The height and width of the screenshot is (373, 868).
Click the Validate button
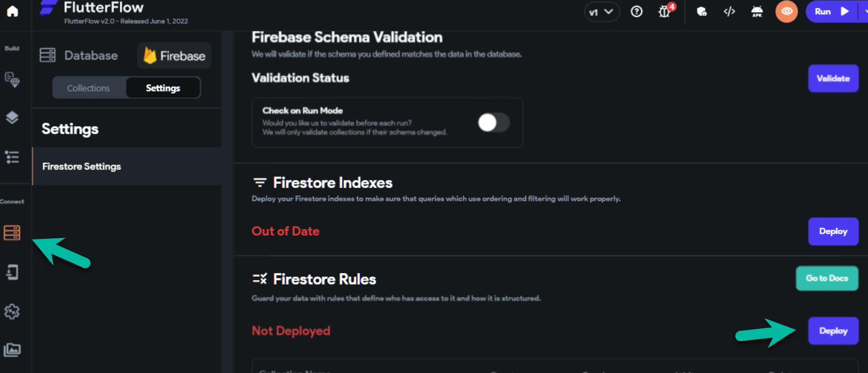(x=833, y=79)
